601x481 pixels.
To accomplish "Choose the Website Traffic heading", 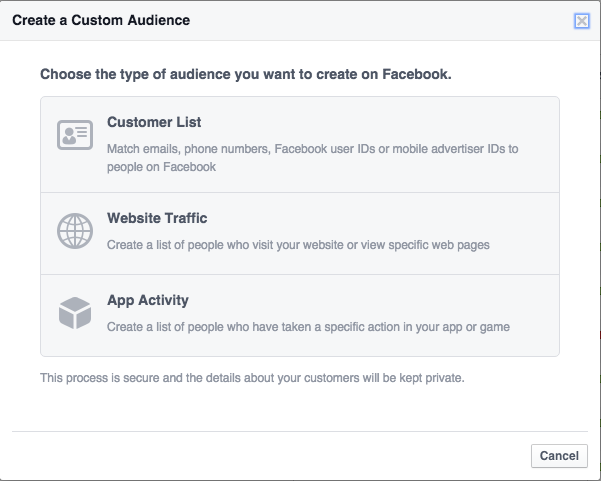I will (157, 218).
